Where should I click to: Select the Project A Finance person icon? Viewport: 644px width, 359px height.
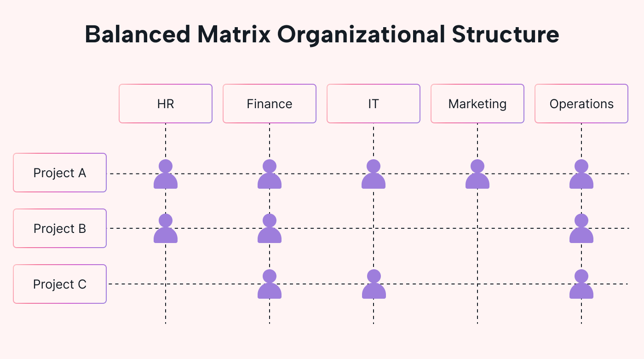[270, 174]
